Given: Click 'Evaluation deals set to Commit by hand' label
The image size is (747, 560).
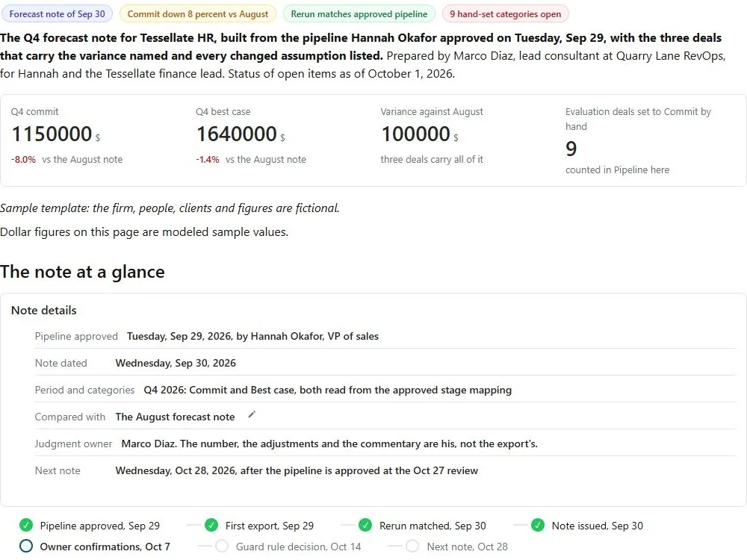Looking at the screenshot, I should pyautogui.click(x=638, y=119).
